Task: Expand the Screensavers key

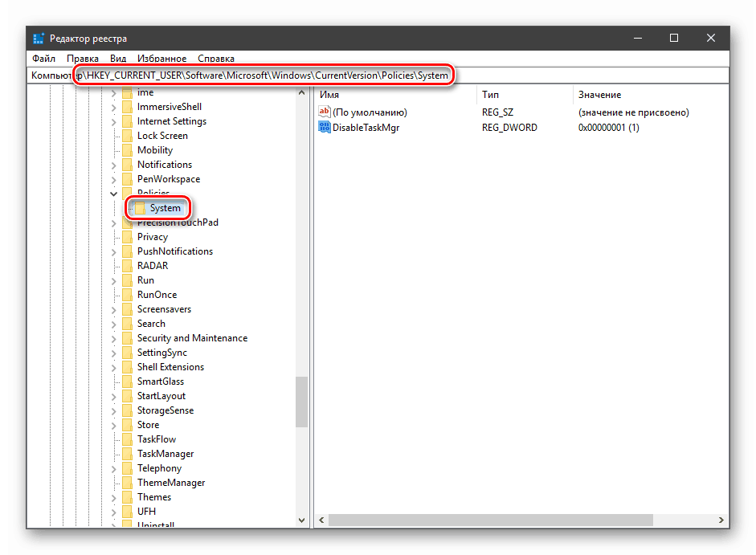Action: click(114, 309)
